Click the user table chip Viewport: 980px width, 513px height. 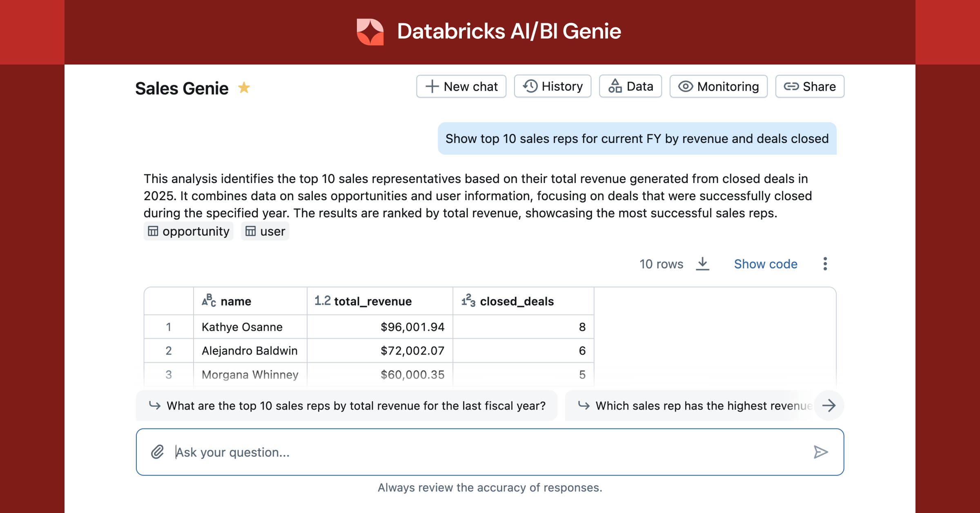pyautogui.click(x=265, y=231)
